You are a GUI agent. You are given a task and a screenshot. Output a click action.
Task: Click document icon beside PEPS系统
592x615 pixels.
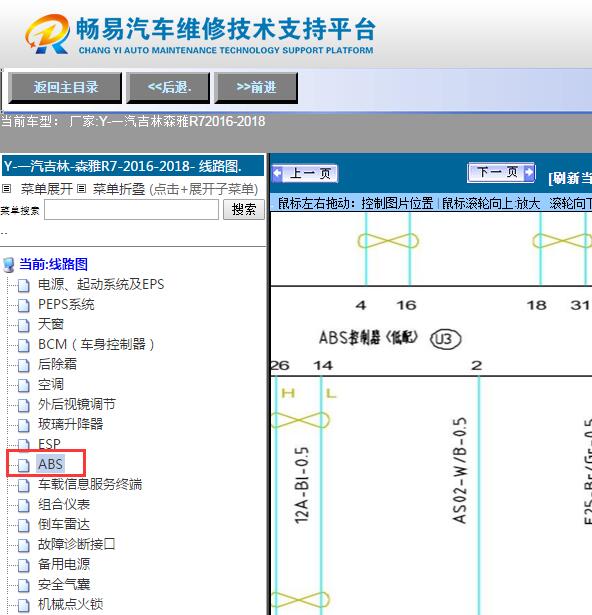tap(24, 306)
